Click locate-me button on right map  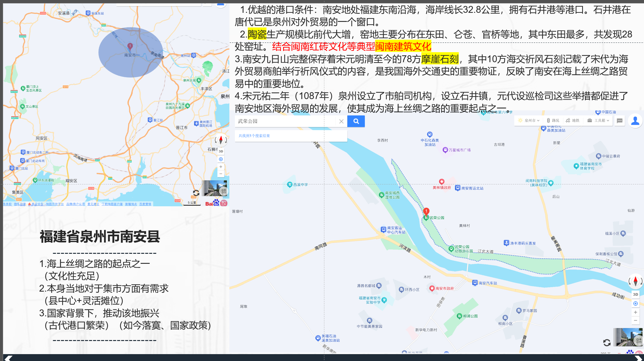635,303
